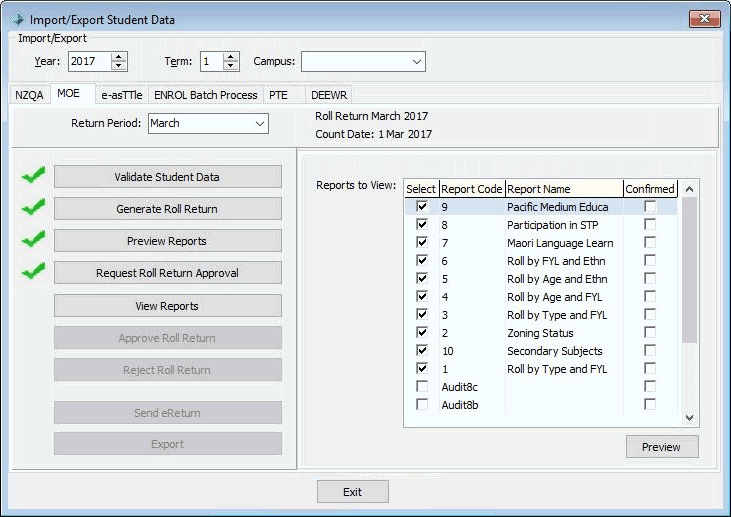Check Select for Audit8b
731x517 pixels.
coord(422,405)
